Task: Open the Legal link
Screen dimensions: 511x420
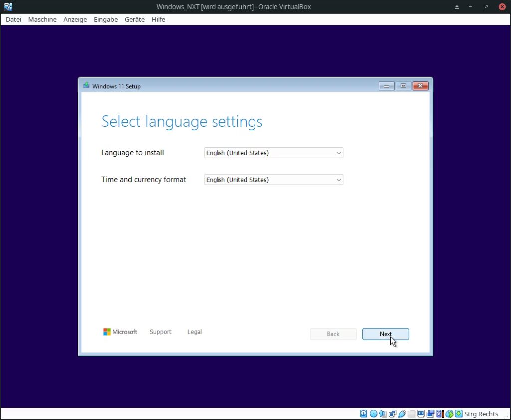Action: click(x=194, y=332)
